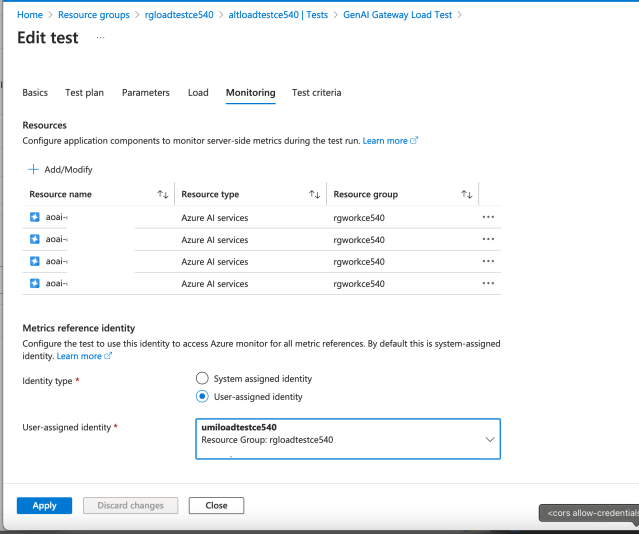Expand the User-assigned identity dropdown
Image resolution: width=639 pixels, height=534 pixels.
coord(489,439)
